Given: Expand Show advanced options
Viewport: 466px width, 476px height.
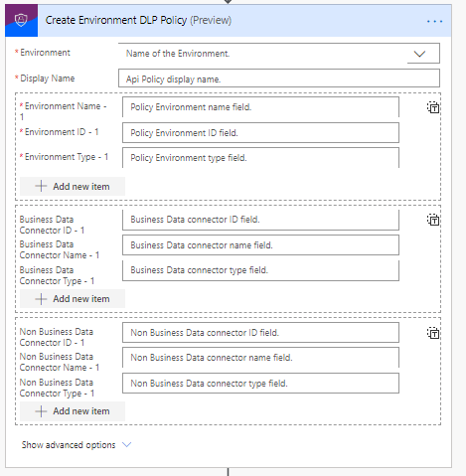Looking at the screenshot, I should [x=77, y=445].
